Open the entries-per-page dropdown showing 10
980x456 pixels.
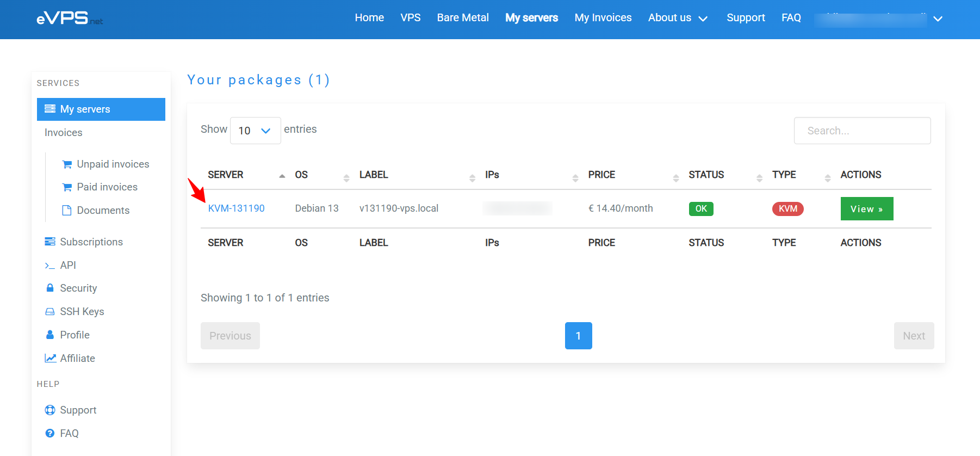click(x=255, y=131)
